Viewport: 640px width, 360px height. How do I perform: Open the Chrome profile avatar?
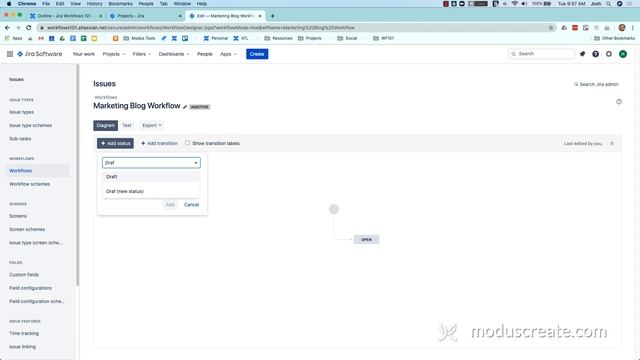point(622,27)
